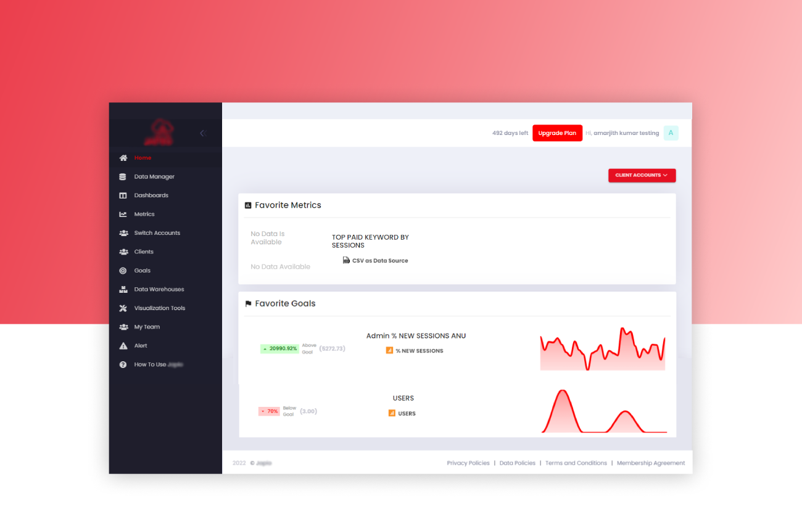Collapse the sidebar with the chevron arrow
The image size is (802, 532).
pos(202,133)
